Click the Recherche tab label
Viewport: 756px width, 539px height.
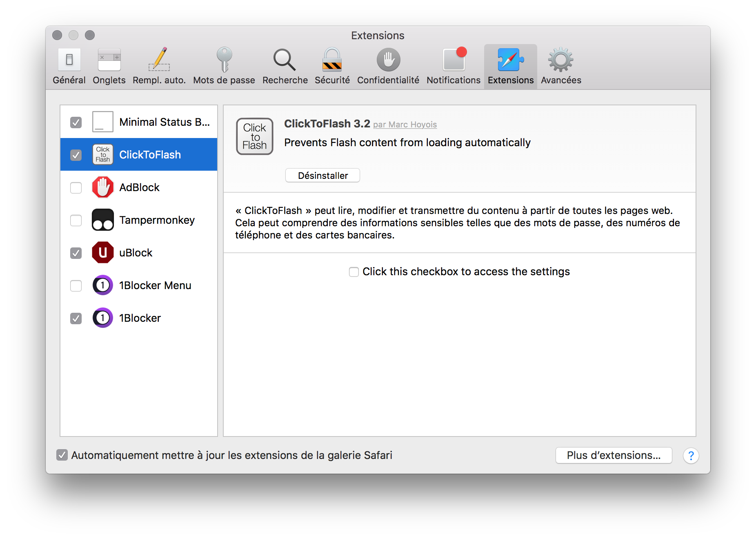point(285,80)
